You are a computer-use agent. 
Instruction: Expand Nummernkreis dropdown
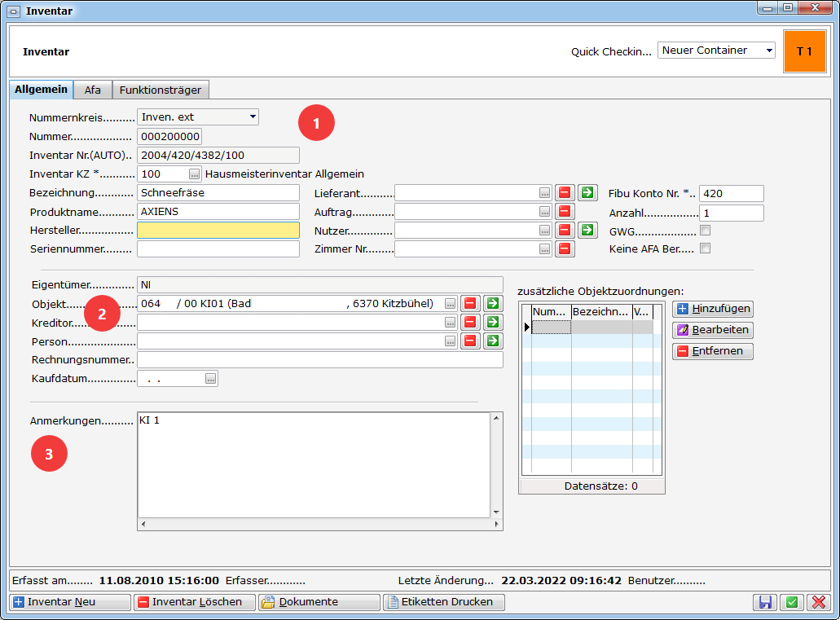pos(253,117)
